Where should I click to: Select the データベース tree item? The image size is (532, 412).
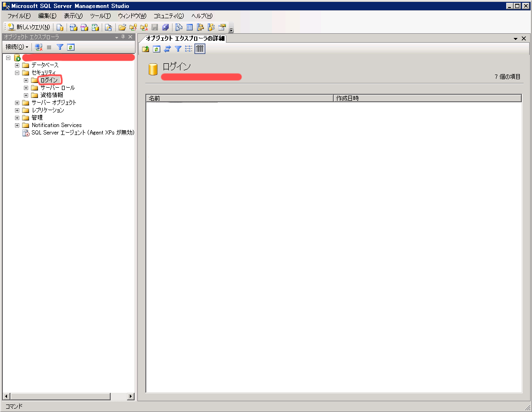tap(45, 65)
